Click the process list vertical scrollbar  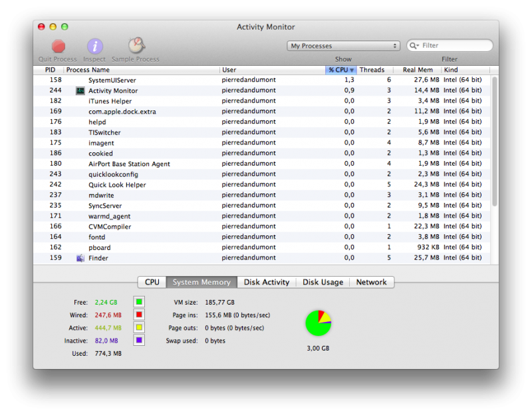495,141
